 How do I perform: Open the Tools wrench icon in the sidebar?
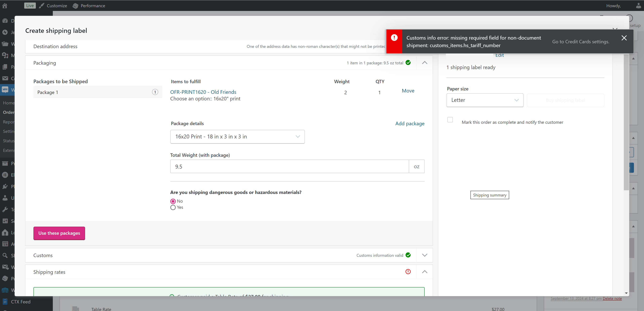[5, 210]
